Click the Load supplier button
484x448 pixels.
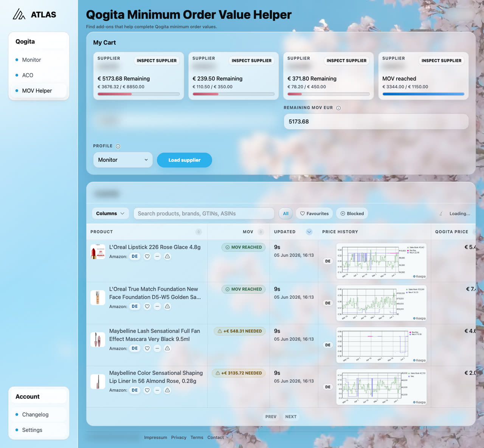tap(185, 160)
